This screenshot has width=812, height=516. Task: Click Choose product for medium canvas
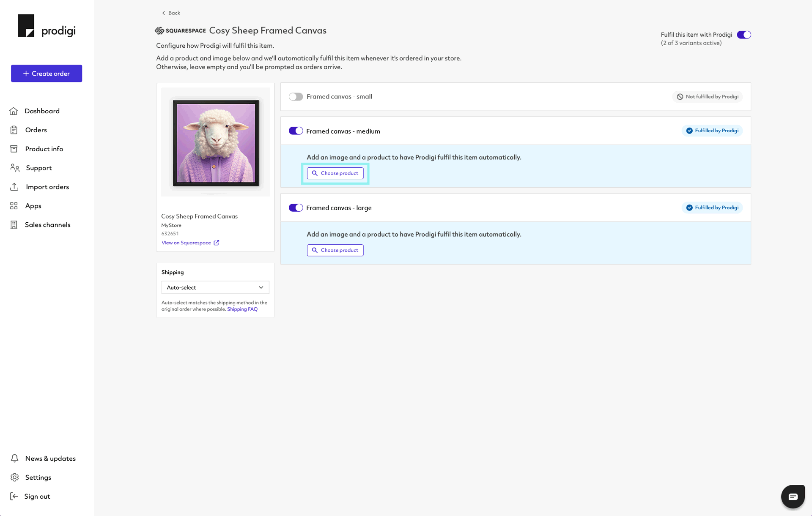pos(335,172)
